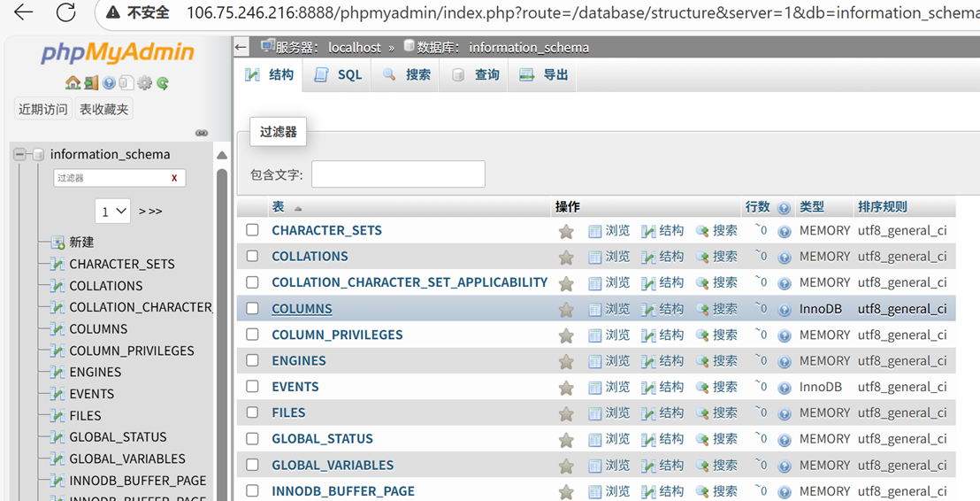Tick the checkbox for EVENTS table
This screenshot has height=501, width=980.
pos(253,387)
